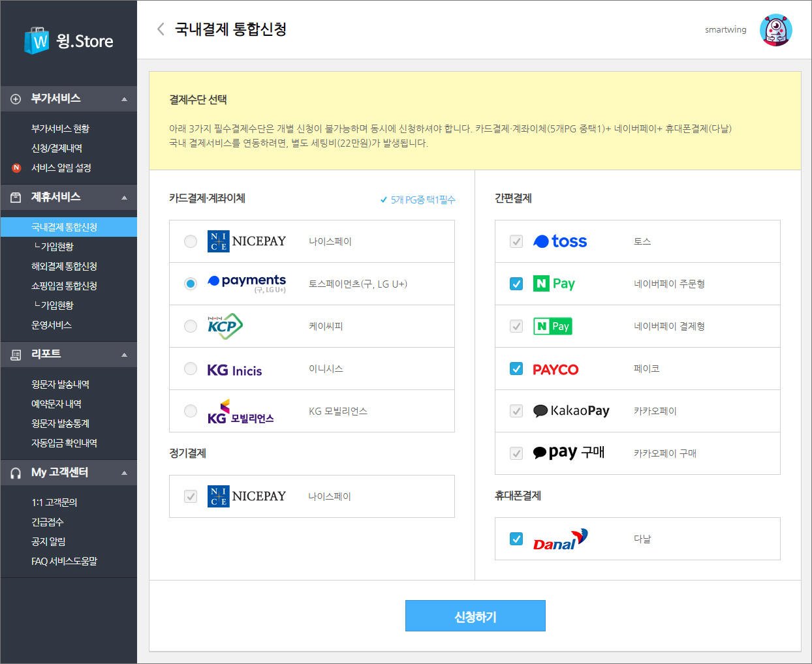Click the 부가서비스 plus circle icon
This screenshot has height=664, width=812.
(16, 99)
